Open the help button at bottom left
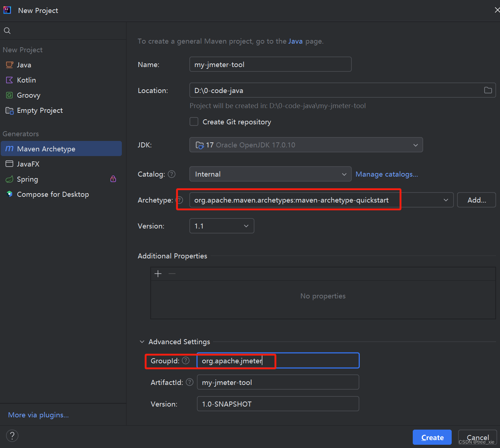This screenshot has height=448, width=500. point(12,436)
